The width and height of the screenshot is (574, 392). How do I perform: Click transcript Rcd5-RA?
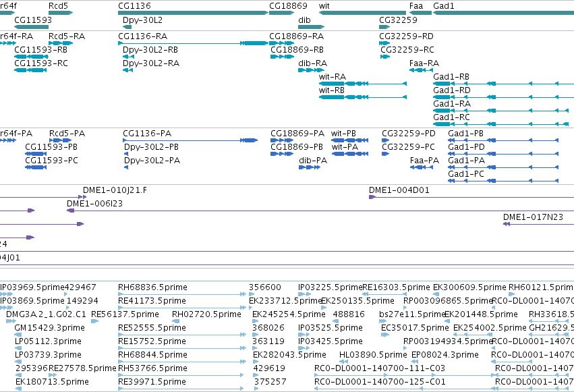[61, 43]
